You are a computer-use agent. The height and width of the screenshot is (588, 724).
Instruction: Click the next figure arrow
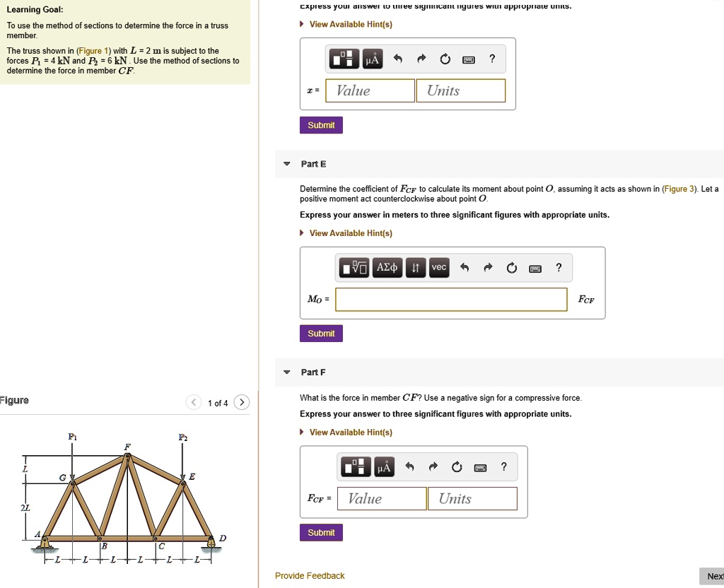(242, 401)
